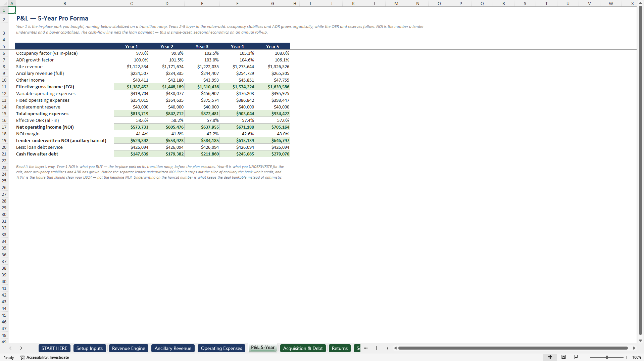Open Acquisition & Debt sheet tab
Screen dimensions: 644x361
pyautogui.click(x=303, y=348)
